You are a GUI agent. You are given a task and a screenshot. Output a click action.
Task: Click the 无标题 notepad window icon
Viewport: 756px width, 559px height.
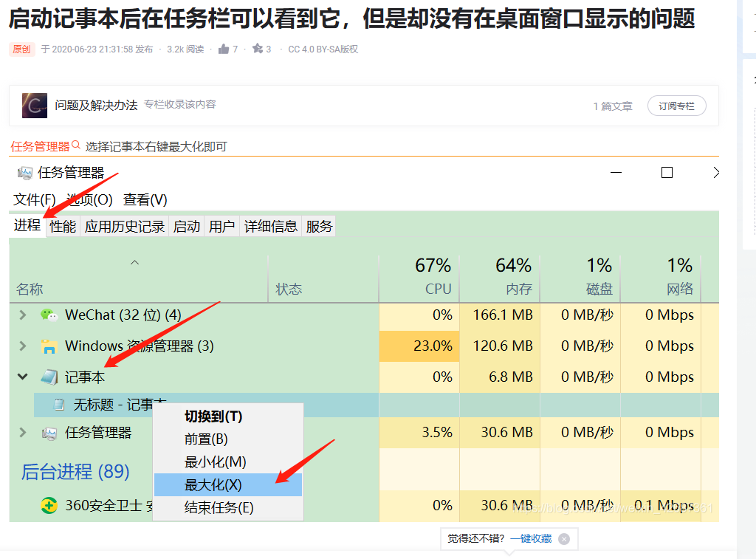click(x=59, y=405)
